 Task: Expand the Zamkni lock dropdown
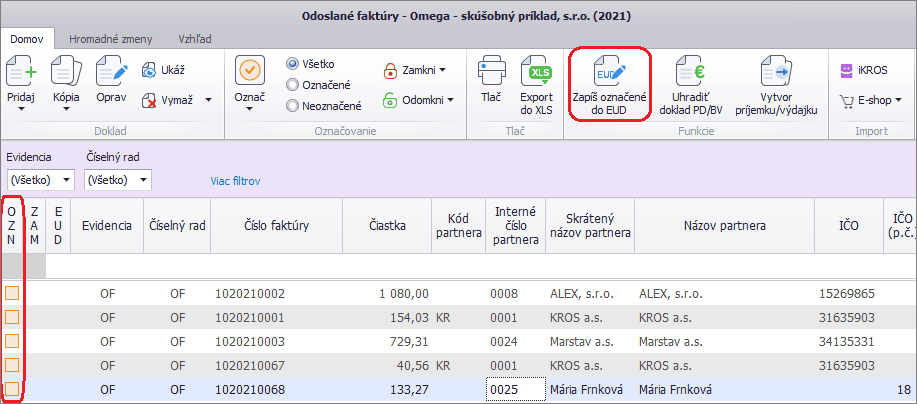pos(415,70)
